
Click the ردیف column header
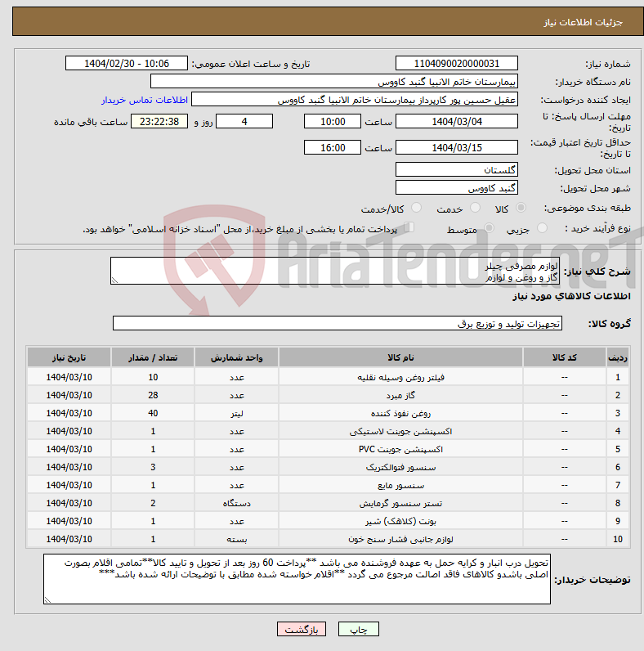tap(618, 357)
